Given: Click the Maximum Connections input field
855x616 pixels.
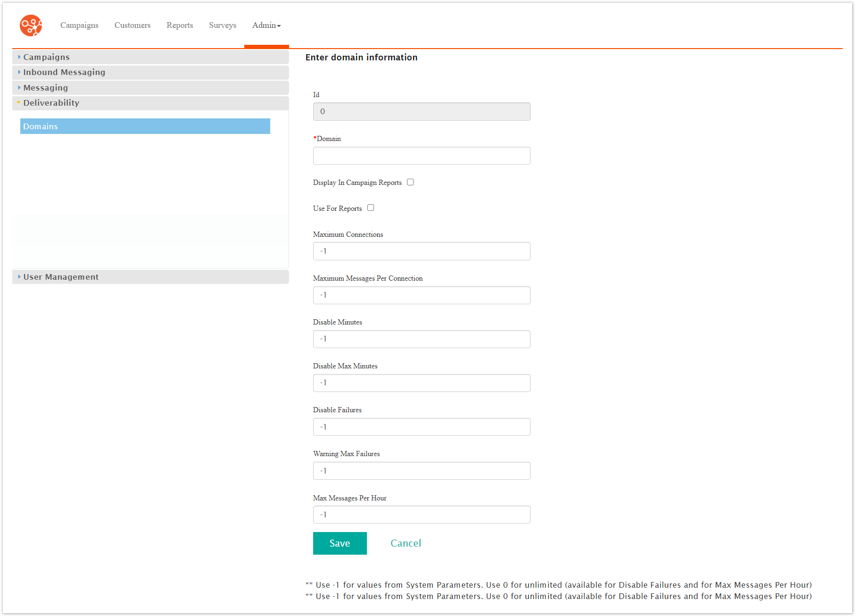Looking at the screenshot, I should (x=421, y=251).
